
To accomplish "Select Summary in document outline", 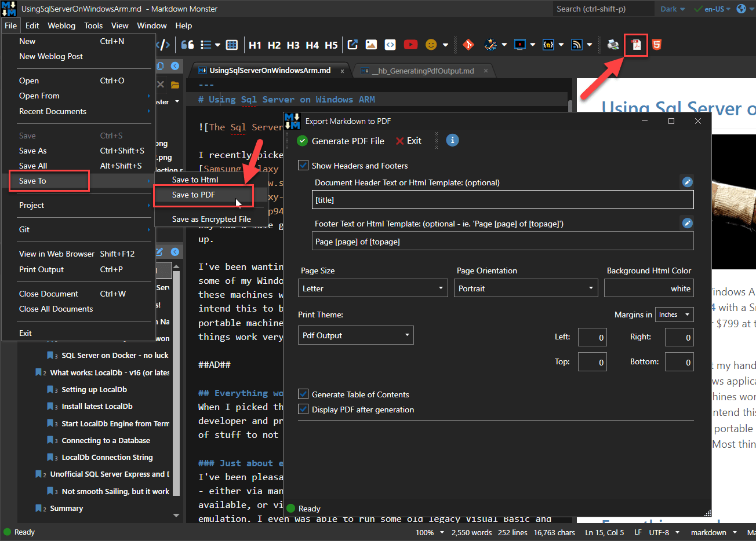I will pyautogui.click(x=66, y=508).
